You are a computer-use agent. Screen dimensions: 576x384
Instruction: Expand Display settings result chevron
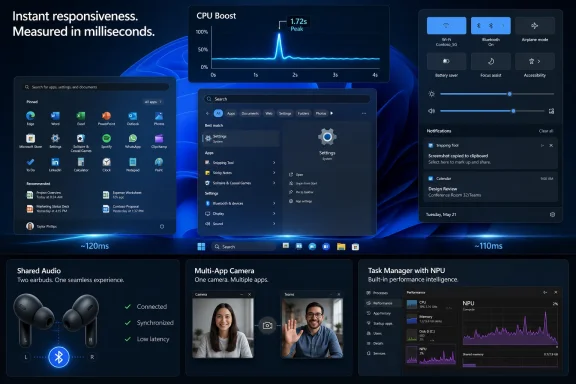pos(274,213)
